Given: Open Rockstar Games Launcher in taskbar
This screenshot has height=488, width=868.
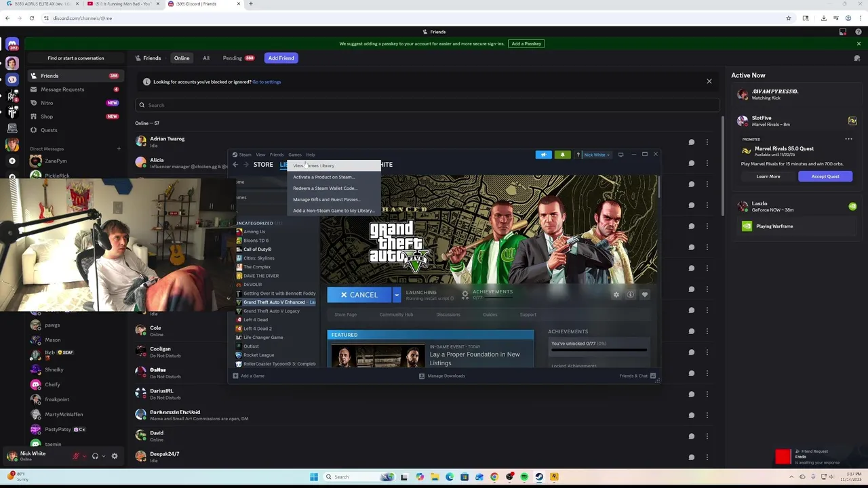Looking at the screenshot, I should [x=554, y=477].
